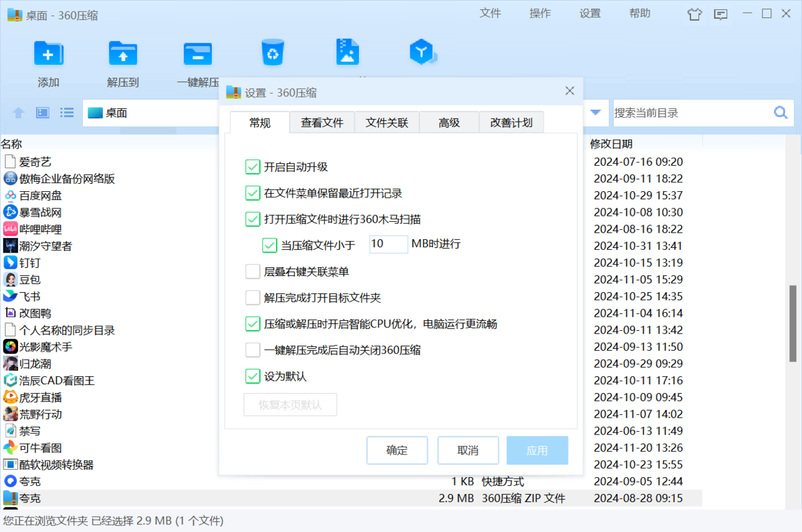Select the 飞书 icon
The width and height of the screenshot is (802, 532).
click(x=10, y=296)
